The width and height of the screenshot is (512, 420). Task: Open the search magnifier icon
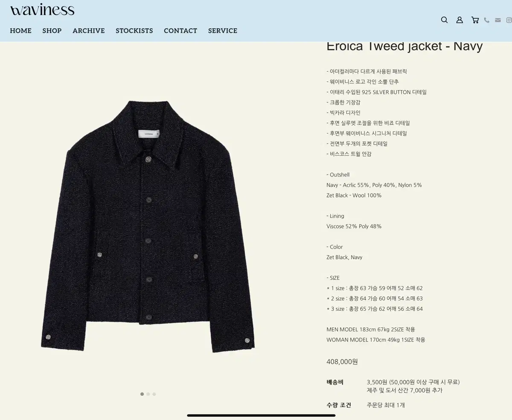[x=444, y=20]
